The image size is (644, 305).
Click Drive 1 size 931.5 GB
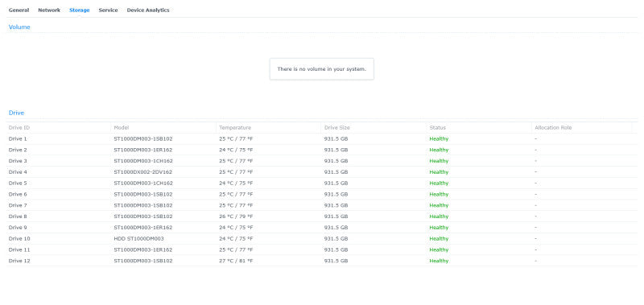pos(336,138)
